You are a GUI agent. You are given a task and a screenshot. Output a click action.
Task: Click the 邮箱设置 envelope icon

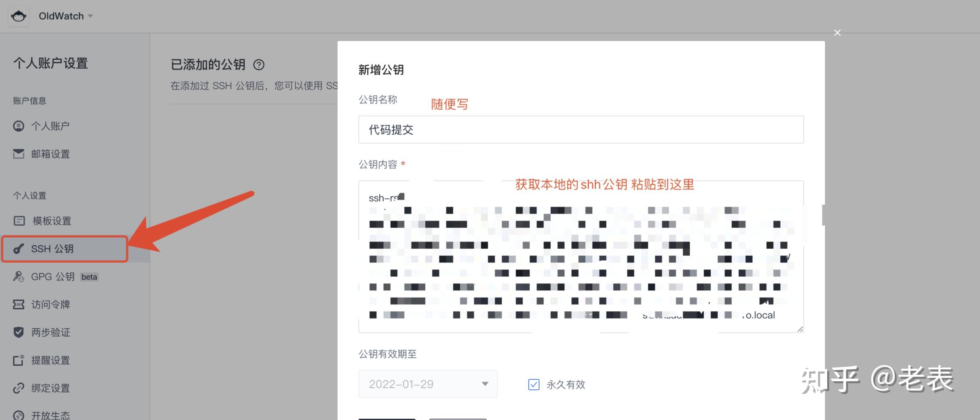coord(19,154)
